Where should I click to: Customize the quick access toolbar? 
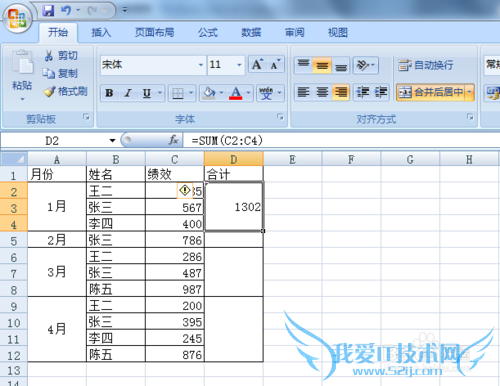coord(125,10)
